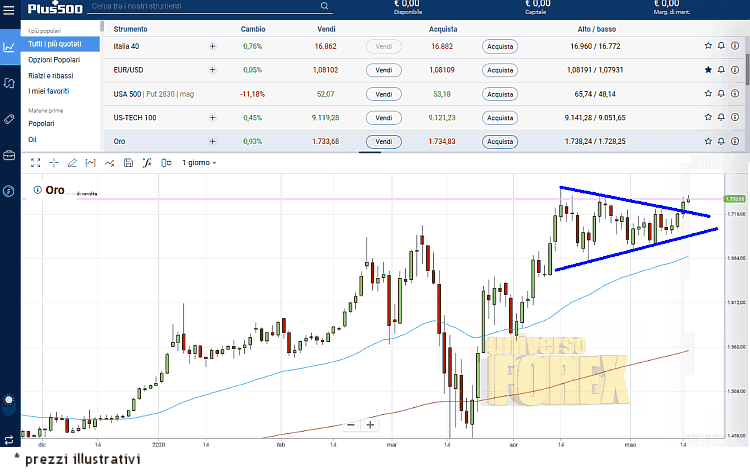The image size is (750, 472).
Task: Open the function indicators (fx) tool
Action: click(146, 162)
